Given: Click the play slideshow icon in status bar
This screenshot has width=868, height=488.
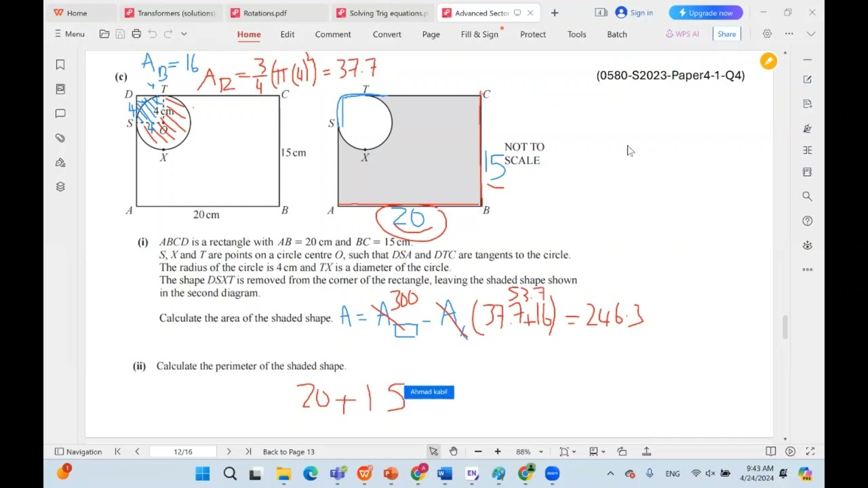Looking at the screenshot, I should click(790, 451).
